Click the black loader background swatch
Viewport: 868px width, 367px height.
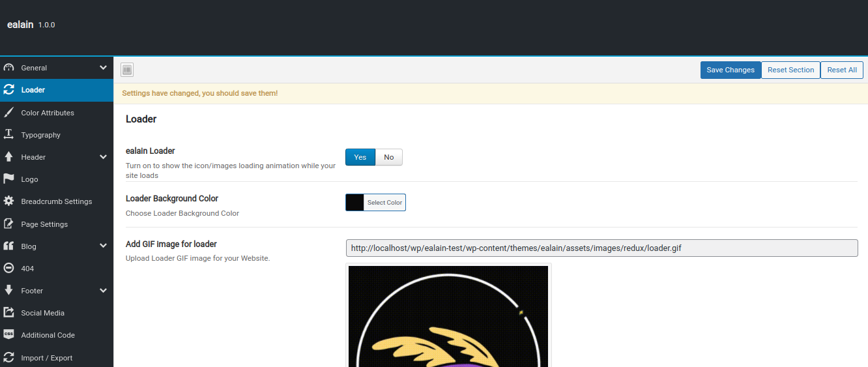(354, 202)
